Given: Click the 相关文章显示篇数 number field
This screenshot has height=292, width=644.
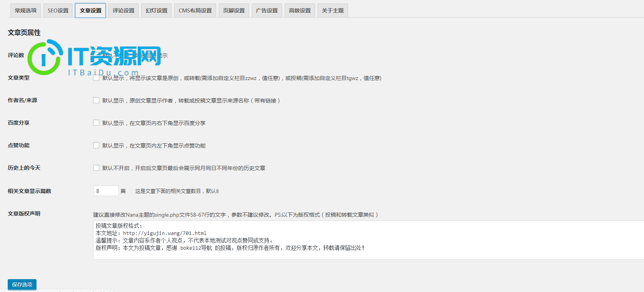Looking at the screenshot, I should 106,191.
